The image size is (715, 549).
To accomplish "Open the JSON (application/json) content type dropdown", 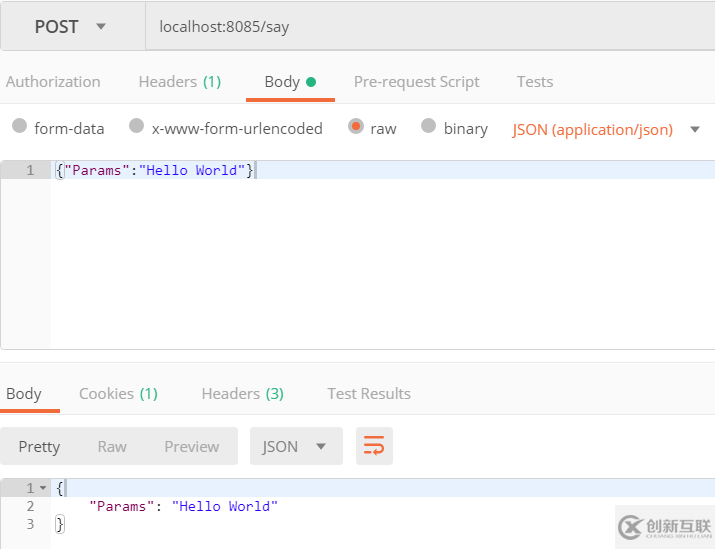I will tap(605, 129).
